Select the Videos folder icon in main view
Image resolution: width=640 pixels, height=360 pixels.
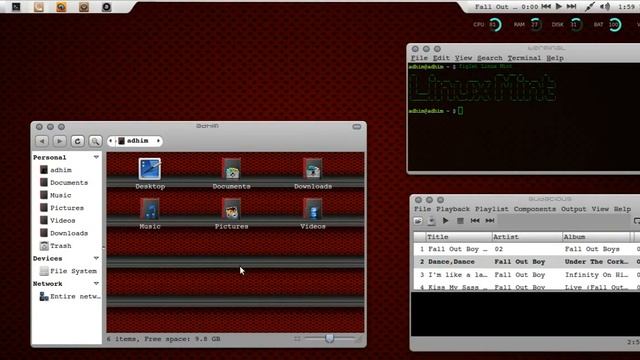(x=313, y=209)
